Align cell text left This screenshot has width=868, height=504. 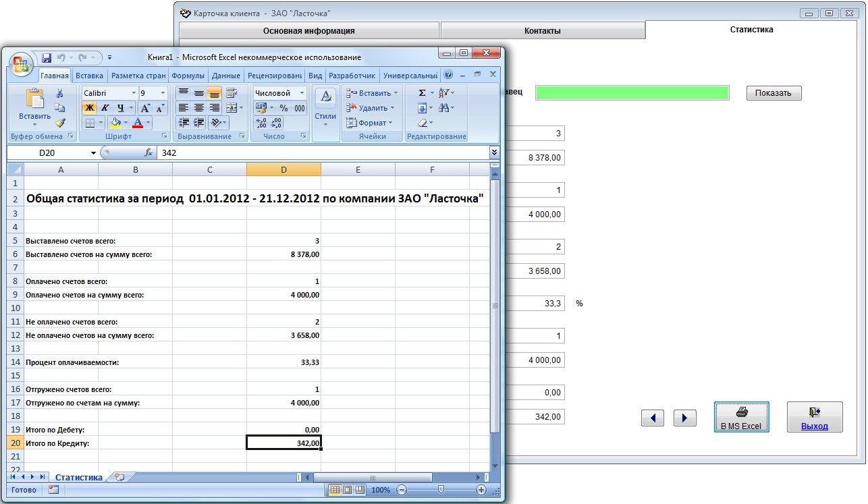(183, 108)
